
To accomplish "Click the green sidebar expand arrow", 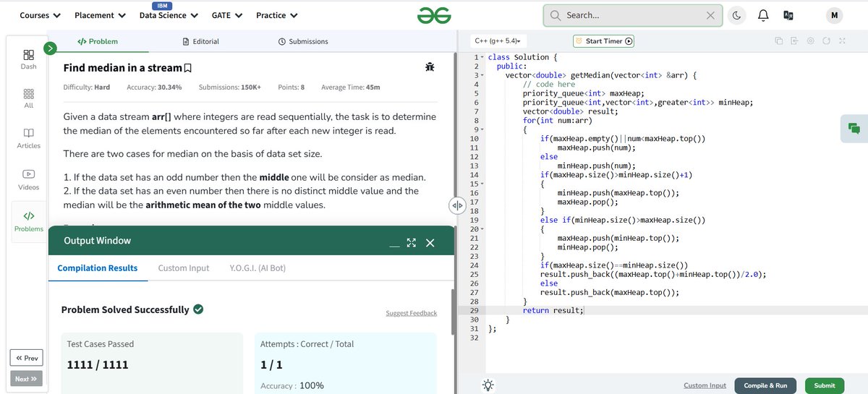I will click(50, 48).
